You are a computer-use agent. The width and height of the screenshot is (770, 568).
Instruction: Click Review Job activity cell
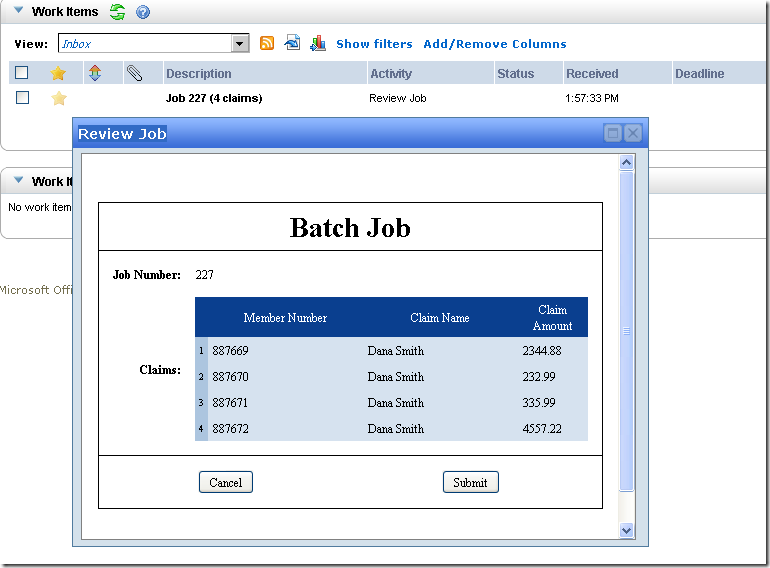(x=398, y=98)
